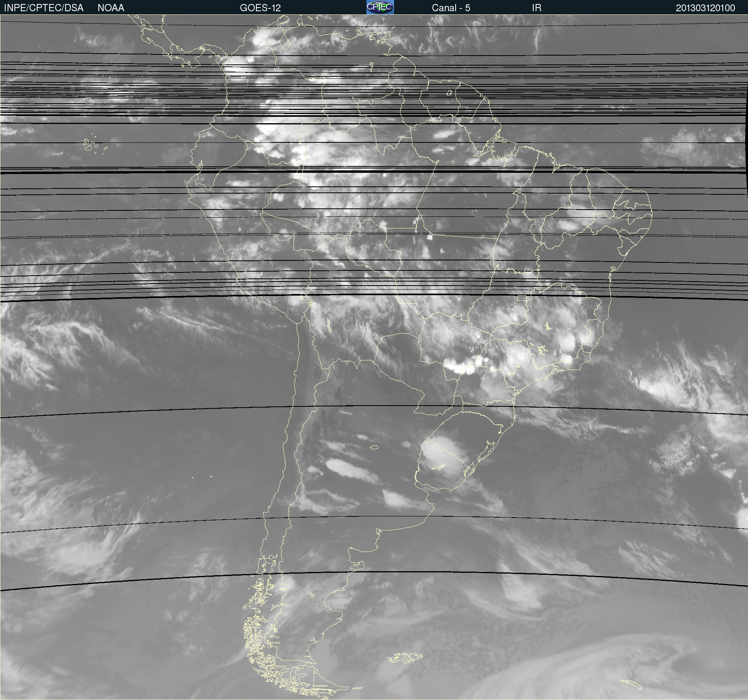
Task: Click the INPE/CPTEC/DSA header text
Action: [x=44, y=8]
